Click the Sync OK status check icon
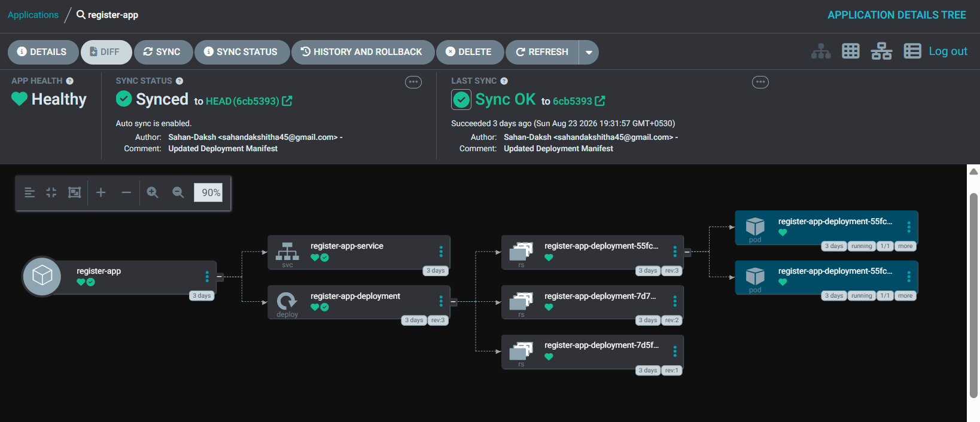This screenshot has height=422, width=980. pyautogui.click(x=461, y=100)
